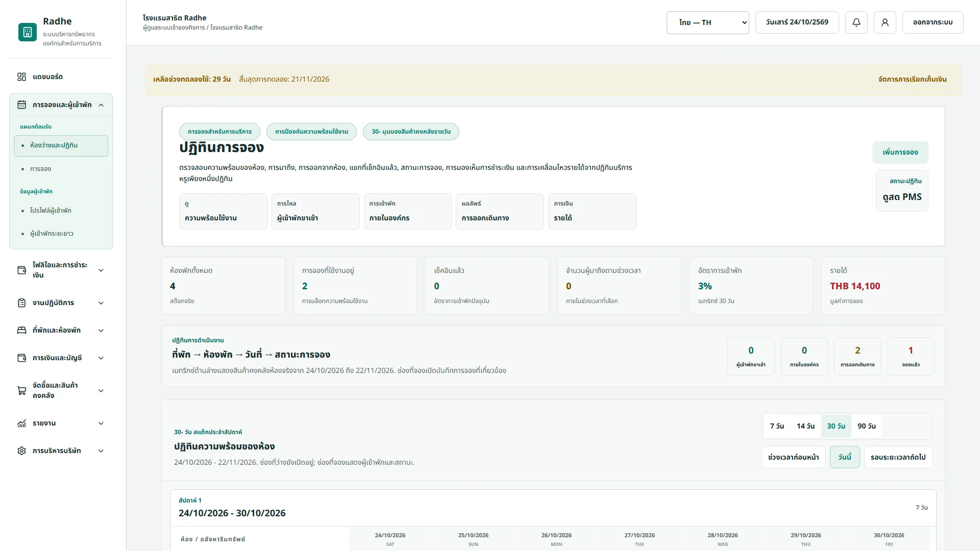Open ห้องว่างและปฏิทิน in sidebar
Screen dimensions: 980x551
coord(61,145)
